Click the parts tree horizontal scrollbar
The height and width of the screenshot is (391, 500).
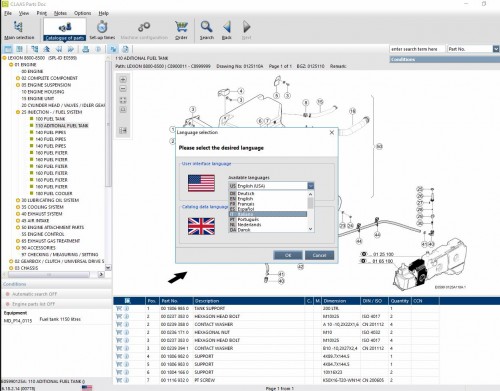49,274
